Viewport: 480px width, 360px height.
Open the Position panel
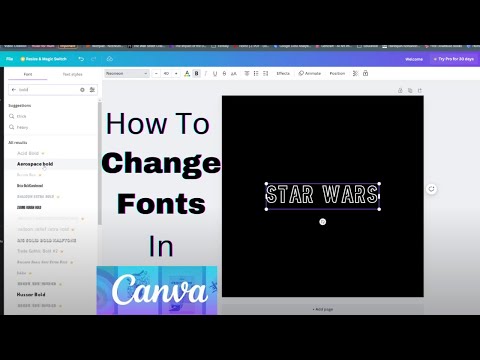click(x=337, y=73)
